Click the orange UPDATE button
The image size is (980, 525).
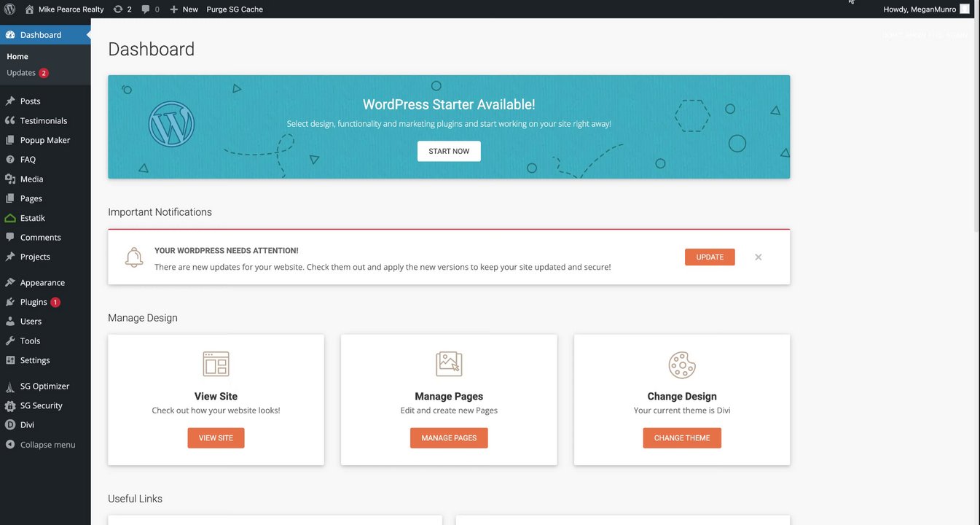click(x=710, y=257)
